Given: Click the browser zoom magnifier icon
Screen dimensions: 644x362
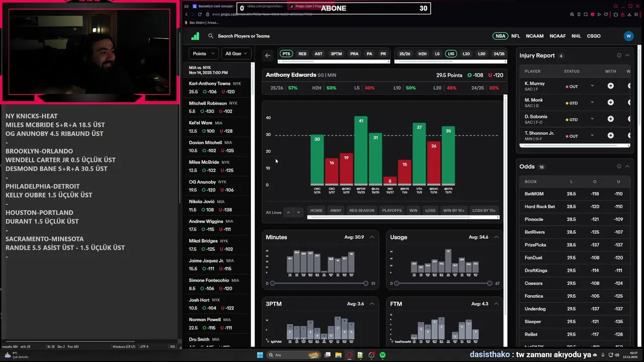Looking at the screenshot, I should pos(572,15).
